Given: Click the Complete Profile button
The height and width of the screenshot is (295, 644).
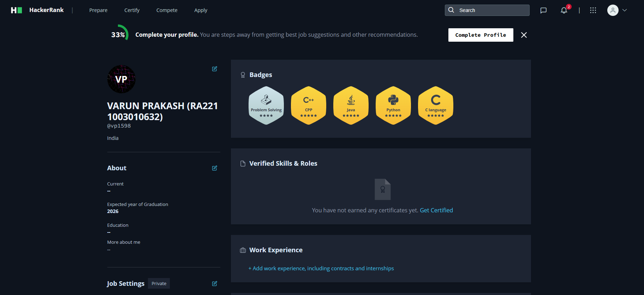Looking at the screenshot, I should pos(481,35).
